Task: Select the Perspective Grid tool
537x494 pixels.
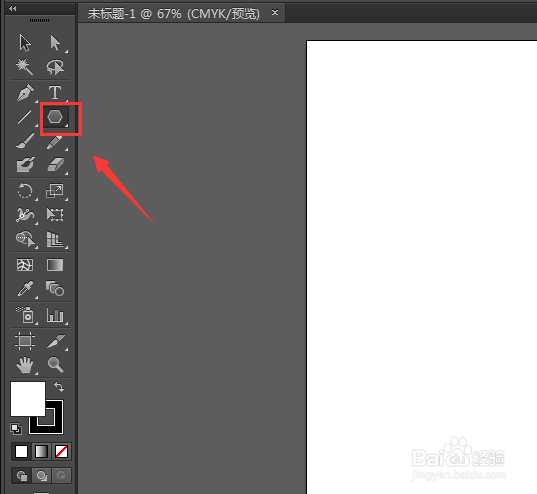Action: [55, 239]
